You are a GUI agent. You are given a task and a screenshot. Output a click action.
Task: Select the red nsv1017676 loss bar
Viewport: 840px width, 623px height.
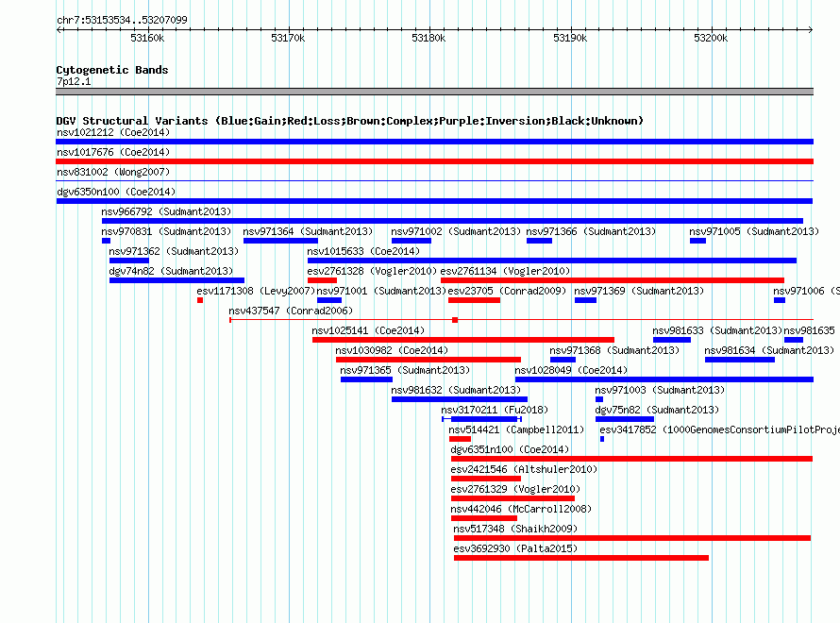point(434,161)
